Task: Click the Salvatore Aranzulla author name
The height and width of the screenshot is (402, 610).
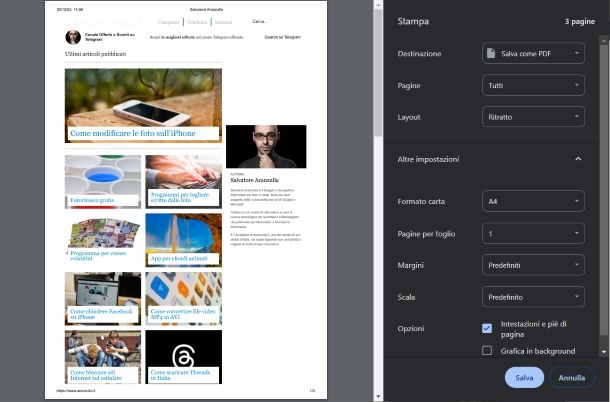Action: click(254, 180)
